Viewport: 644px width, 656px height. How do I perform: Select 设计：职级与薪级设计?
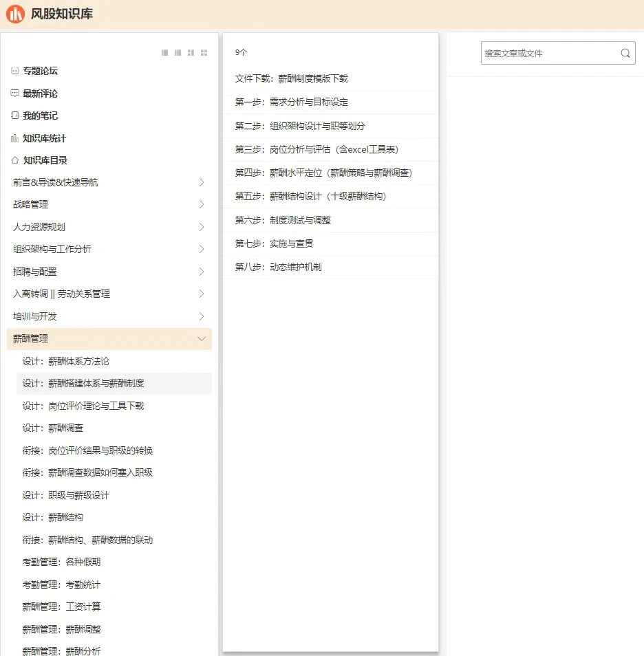(x=66, y=495)
